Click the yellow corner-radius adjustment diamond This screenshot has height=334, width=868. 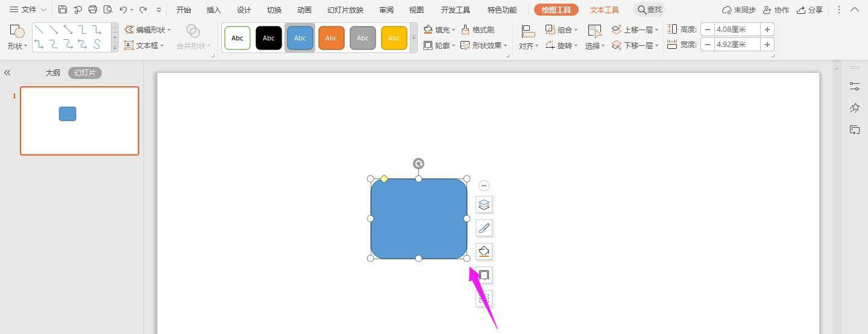tap(384, 178)
